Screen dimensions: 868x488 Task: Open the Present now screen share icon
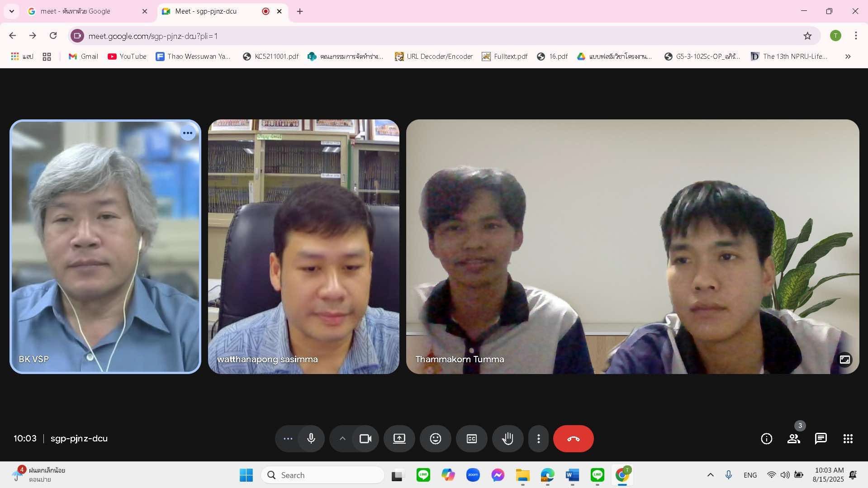pyautogui.click(x=399, y=438)
